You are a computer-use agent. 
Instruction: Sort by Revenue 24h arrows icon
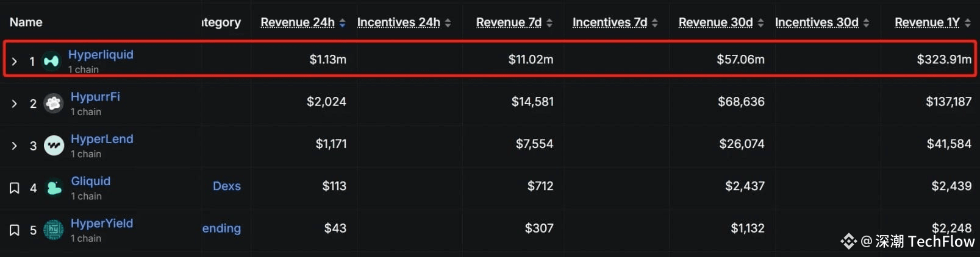click(x=342, y=23)
